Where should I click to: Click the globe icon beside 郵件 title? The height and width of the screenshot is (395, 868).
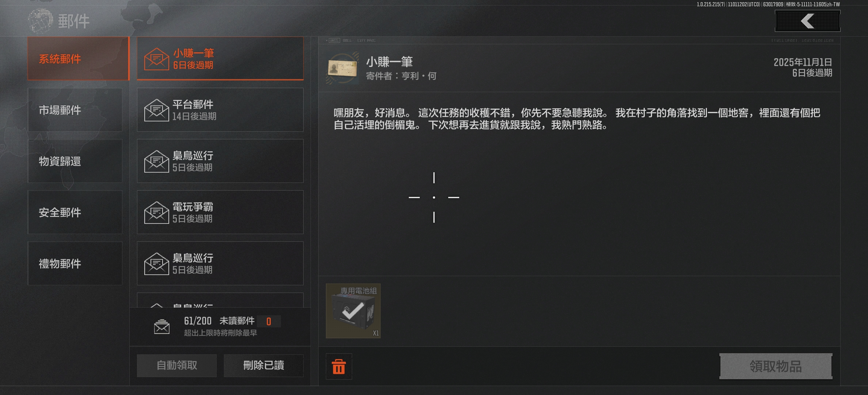pyautogui.click(x=40, y=21)
